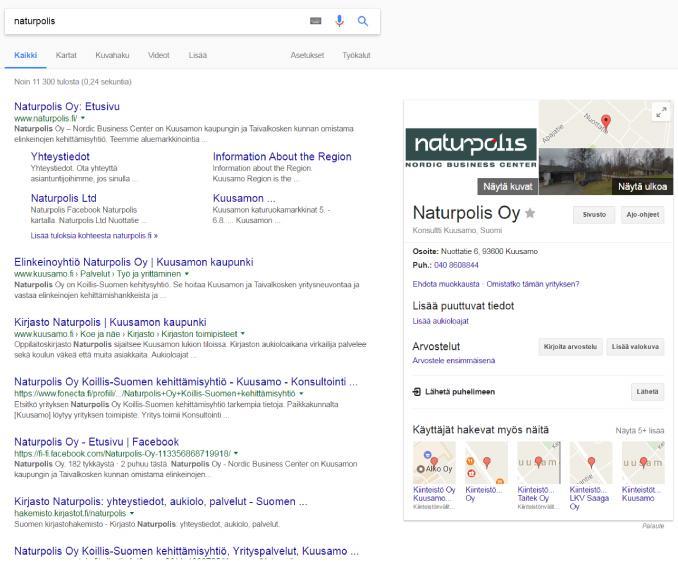Click the Näytä kuvat button
Screen dimensions: 678x561
508,187
